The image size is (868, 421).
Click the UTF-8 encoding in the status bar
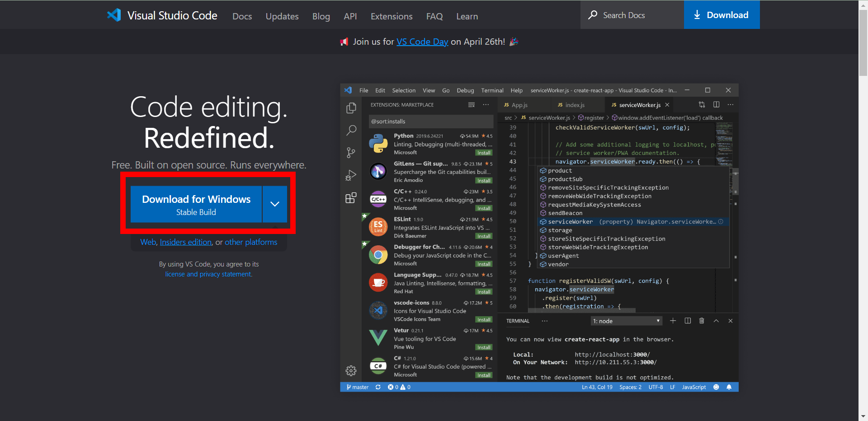coord(656,387)
